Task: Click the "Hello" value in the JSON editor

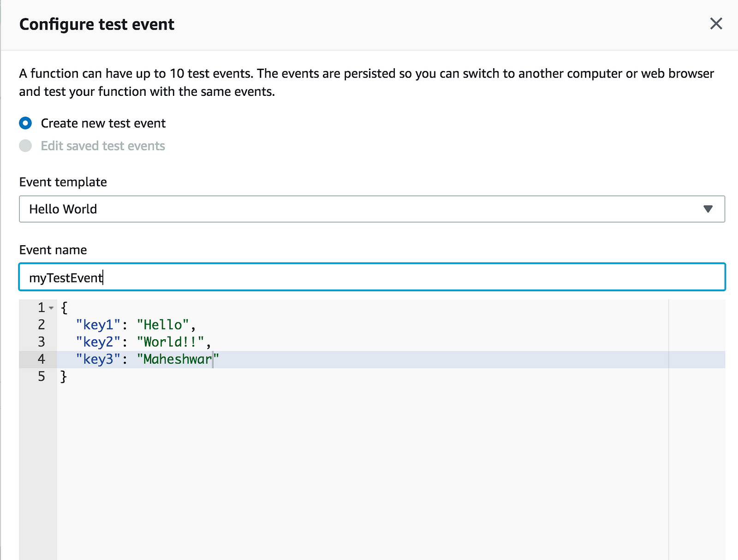Action: point(163,324)
